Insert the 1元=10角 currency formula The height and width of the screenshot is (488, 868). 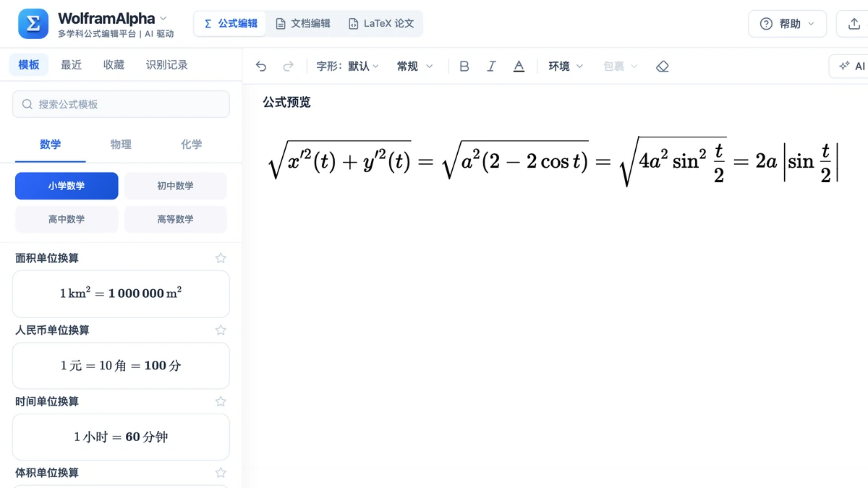121,366
